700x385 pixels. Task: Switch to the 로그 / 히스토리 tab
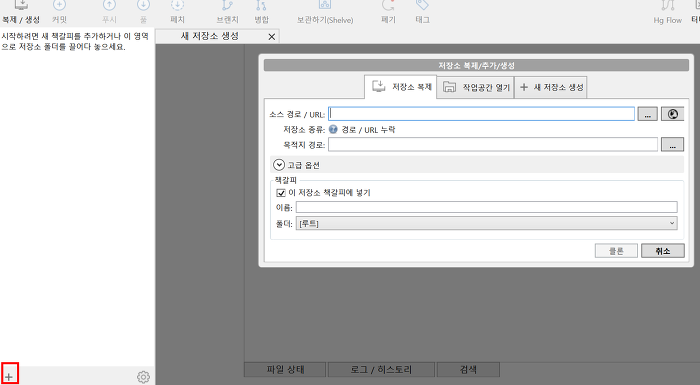point(381,369)
